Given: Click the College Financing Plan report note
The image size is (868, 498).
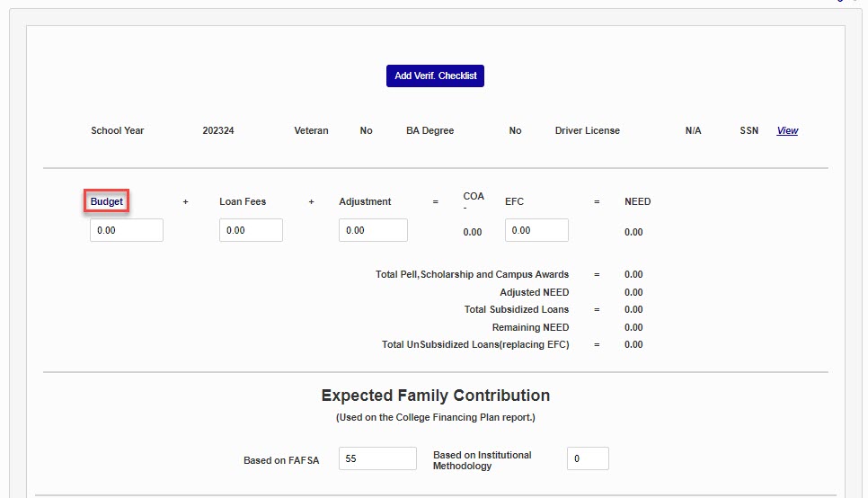Looking at the screenshot, I should pos(435,418).
